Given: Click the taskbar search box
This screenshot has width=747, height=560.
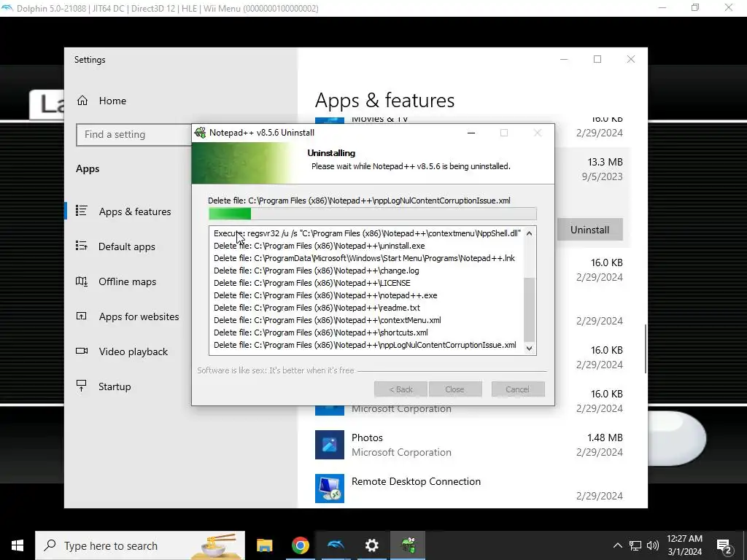Looking at the screenshot, I should point(140,545).
